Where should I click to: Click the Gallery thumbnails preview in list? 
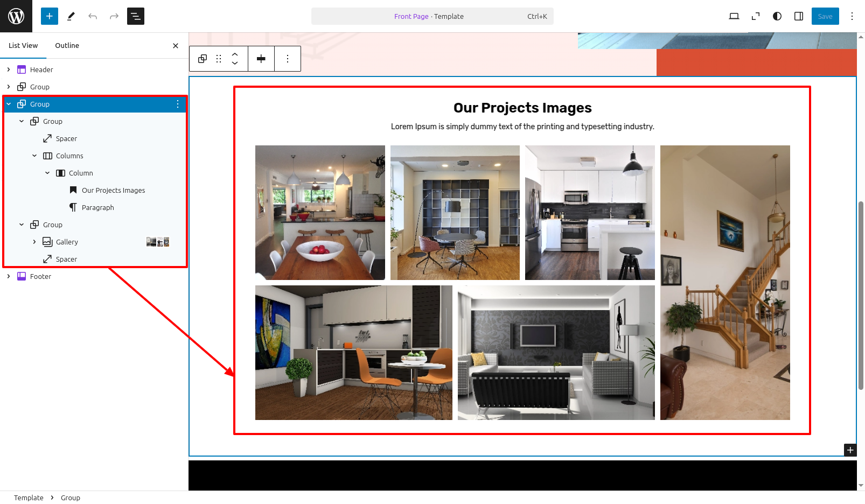point(158,242)
